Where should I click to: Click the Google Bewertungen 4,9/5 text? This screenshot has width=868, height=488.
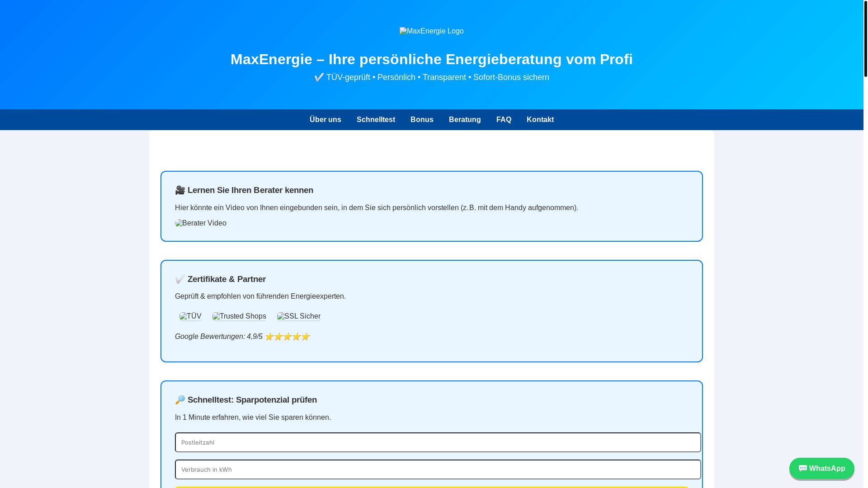[218, 337]
